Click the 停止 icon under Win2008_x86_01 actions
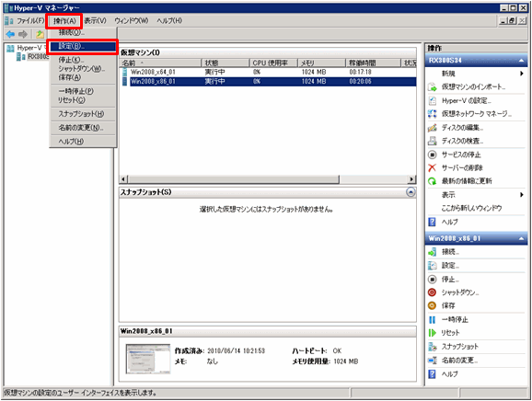Screen dimensions: 532x401 pos(432,280)
